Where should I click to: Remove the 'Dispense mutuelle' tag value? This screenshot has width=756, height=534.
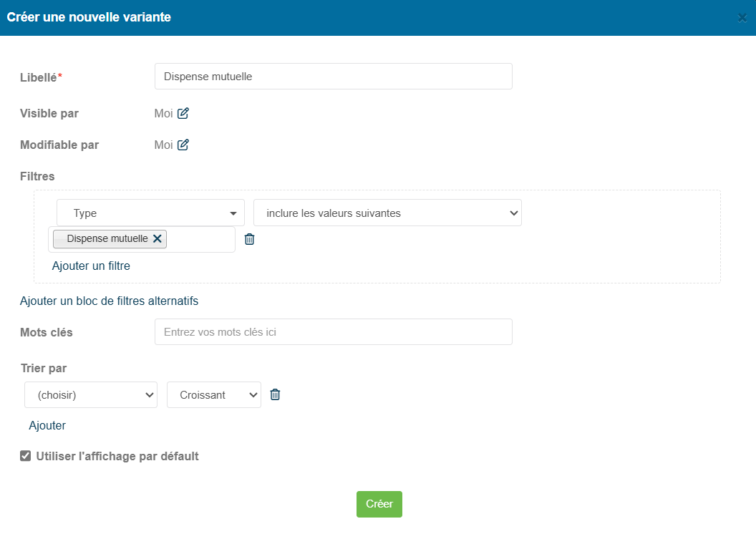[157, 239]
